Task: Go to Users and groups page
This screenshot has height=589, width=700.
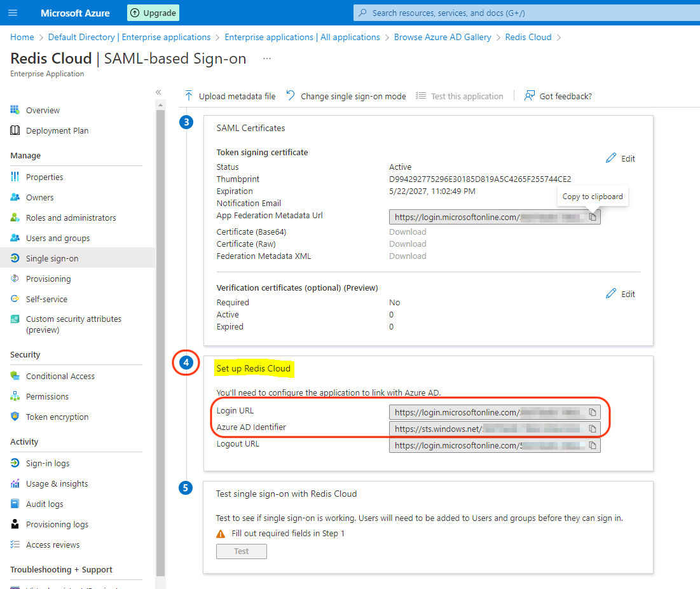Action: tap(58, 238)
